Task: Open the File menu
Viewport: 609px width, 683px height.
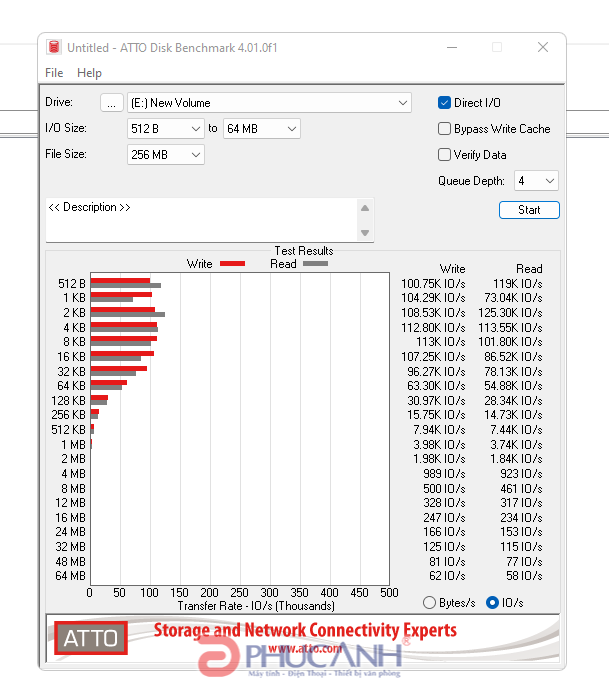Action: (x=54, y=73)
